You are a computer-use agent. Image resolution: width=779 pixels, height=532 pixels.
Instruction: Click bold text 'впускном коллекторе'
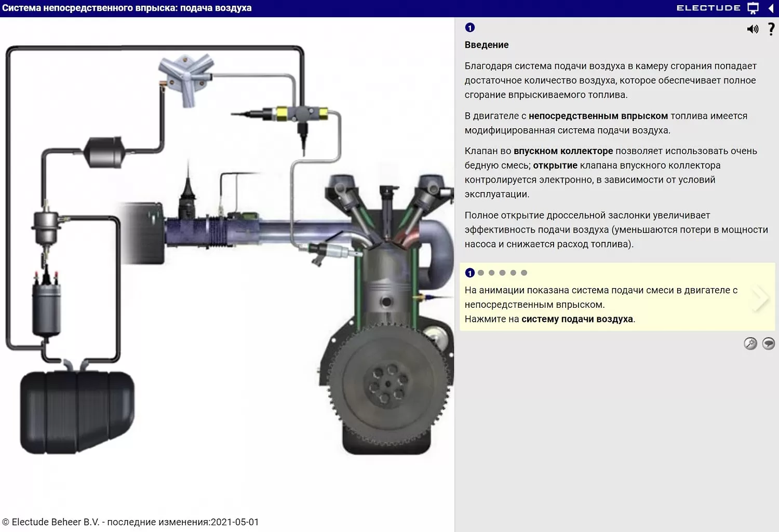[x=563, y=152]
